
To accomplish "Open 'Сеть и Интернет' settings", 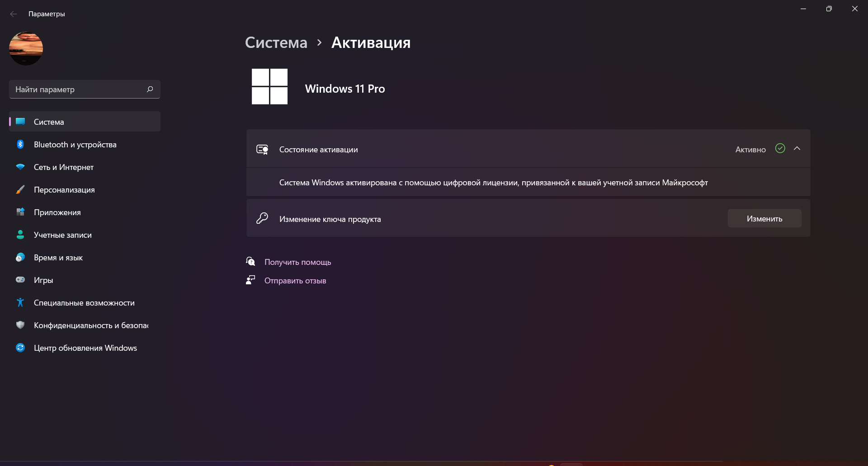I will [85, 167].
